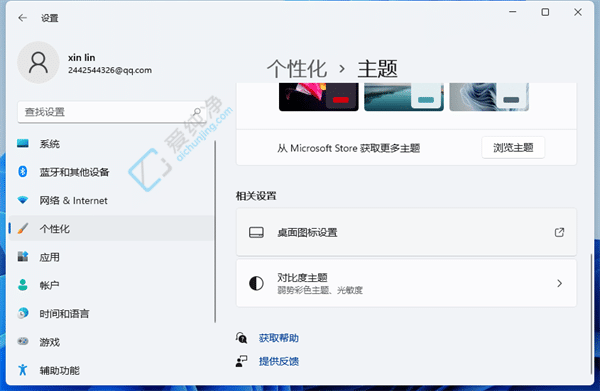Click the 2442544326@qq.com email text
600x391 pixels.
(110, 70)
